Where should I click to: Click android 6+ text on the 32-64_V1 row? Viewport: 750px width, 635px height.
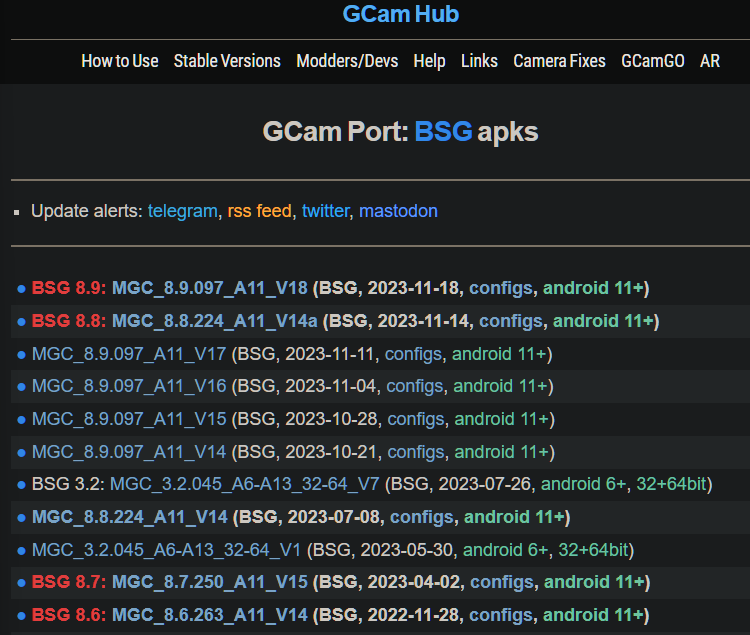tap(505, 550)
